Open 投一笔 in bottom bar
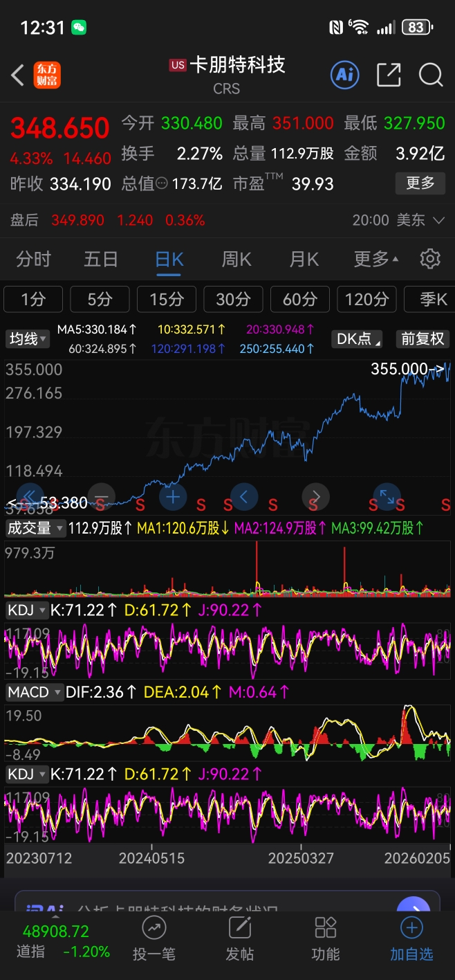Image resolution: width=455 pixels, height=980 pixels. pos(154,938)
